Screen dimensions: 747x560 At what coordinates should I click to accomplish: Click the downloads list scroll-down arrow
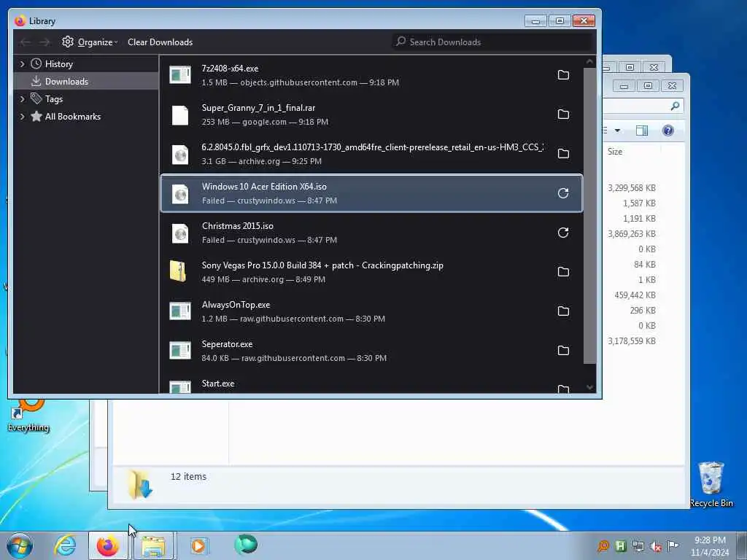589,388
